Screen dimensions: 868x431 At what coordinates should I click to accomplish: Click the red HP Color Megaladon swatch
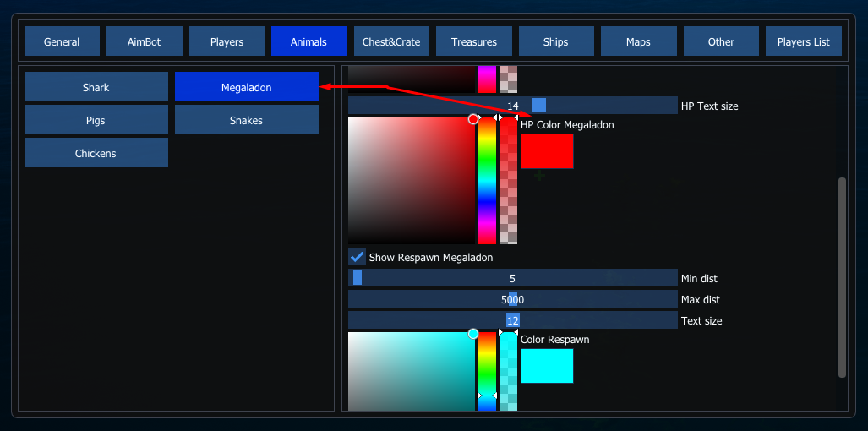547,151
